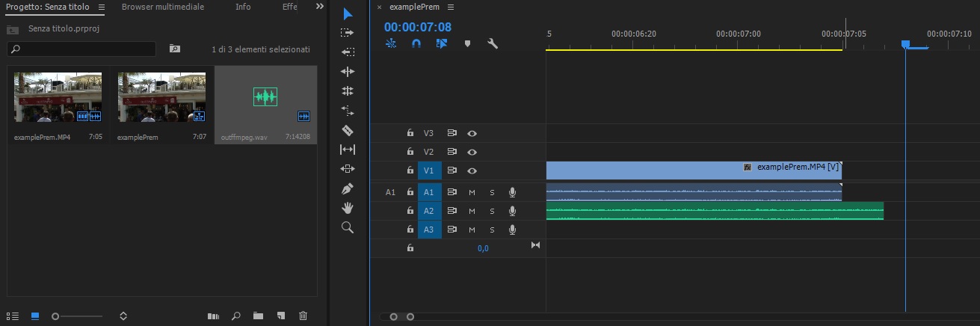The image size is (980, 326).
Task: Open the Project panel hamburger menu
Action: click(x=102, y=7)
